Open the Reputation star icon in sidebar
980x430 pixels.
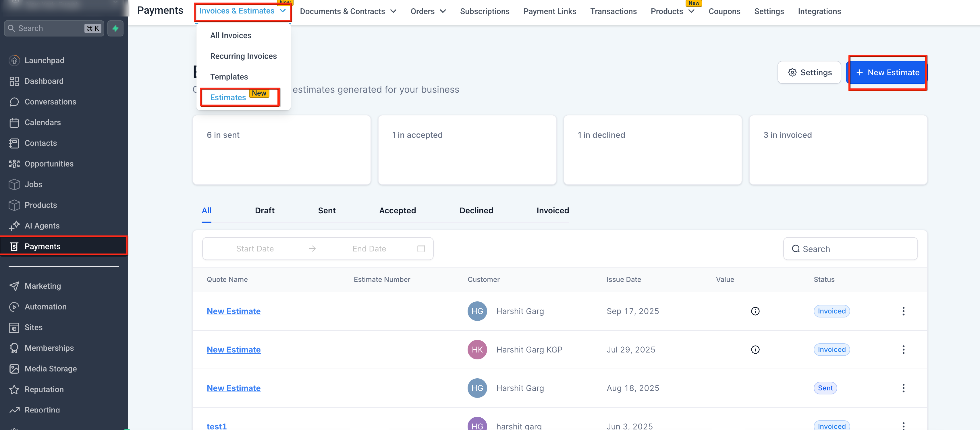(x=14, y=389)
